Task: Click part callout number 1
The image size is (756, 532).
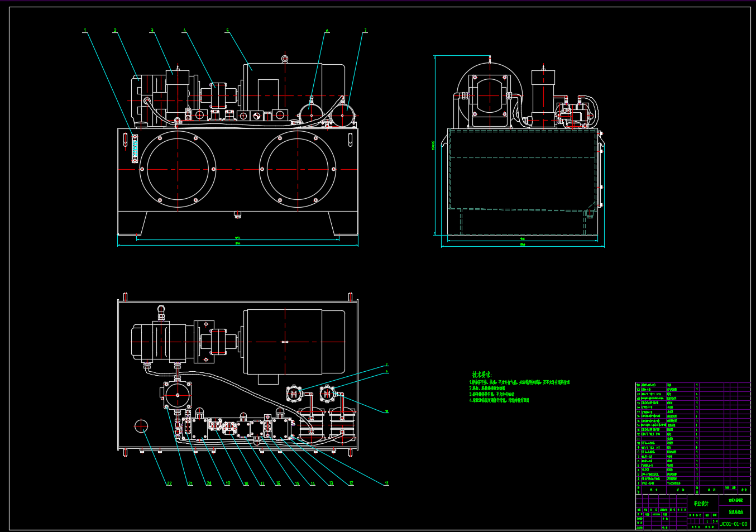Action: [85, 31]
